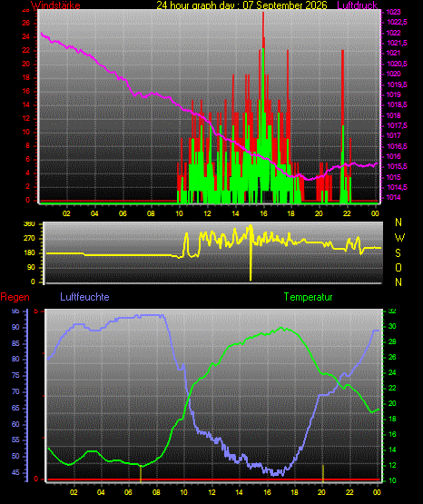Click the W compass letter beside the direction graph
Viewport: 423px width, 504px height.
click(x=399, y=238)
